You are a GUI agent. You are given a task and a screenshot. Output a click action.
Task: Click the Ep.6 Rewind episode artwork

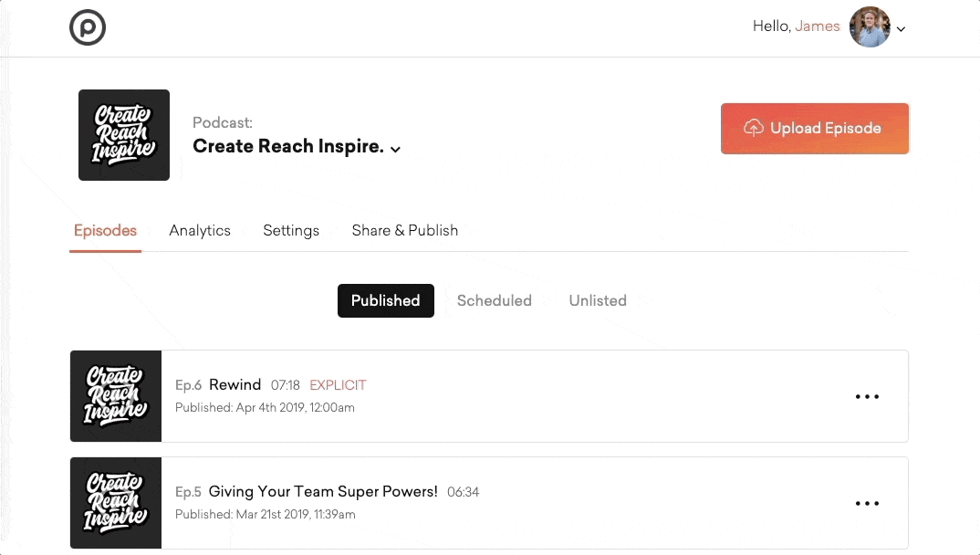click(x=116, y=396)
